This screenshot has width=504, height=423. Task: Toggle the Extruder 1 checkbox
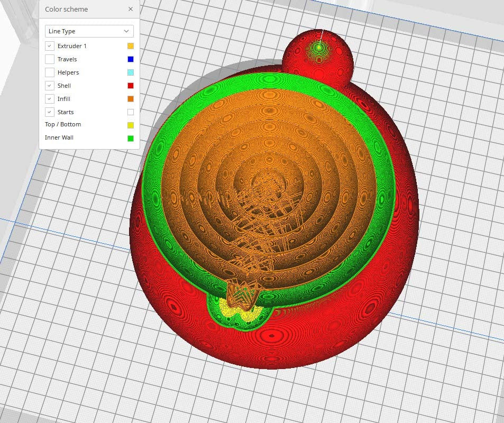pyautogui.click(x=50, y=46)
